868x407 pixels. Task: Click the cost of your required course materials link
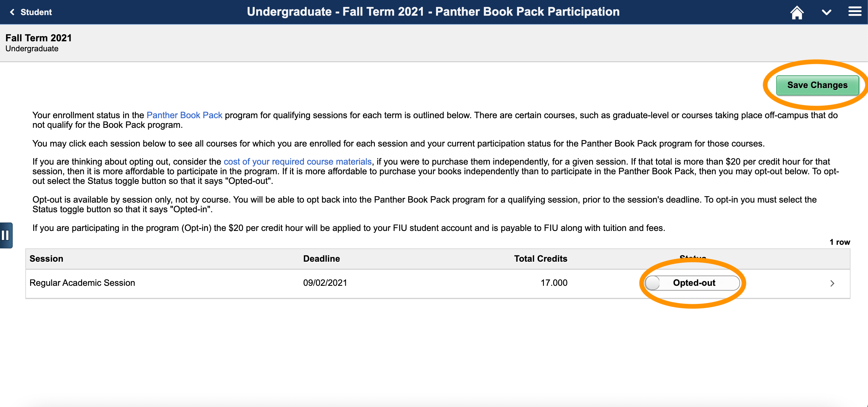click(298, 162)
